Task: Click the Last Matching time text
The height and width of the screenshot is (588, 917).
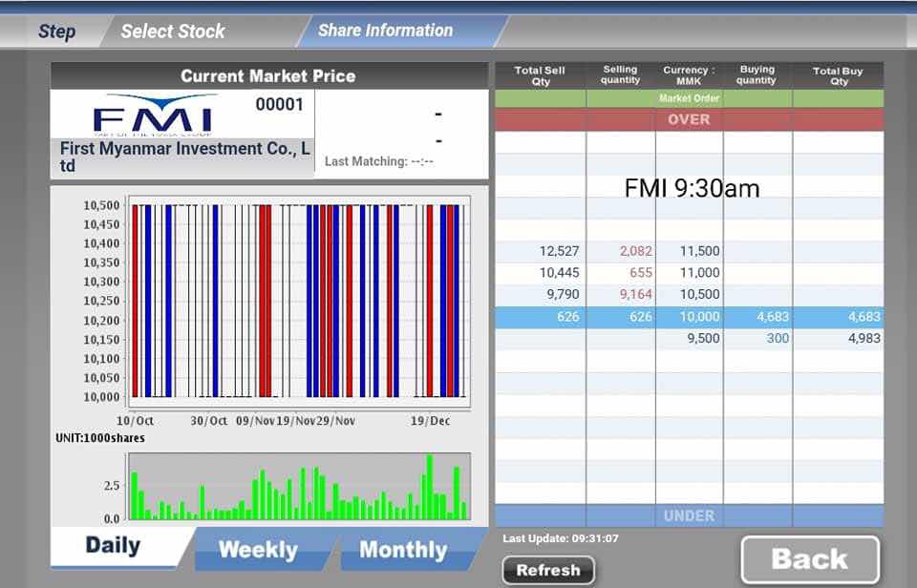Action: [379, 161]
